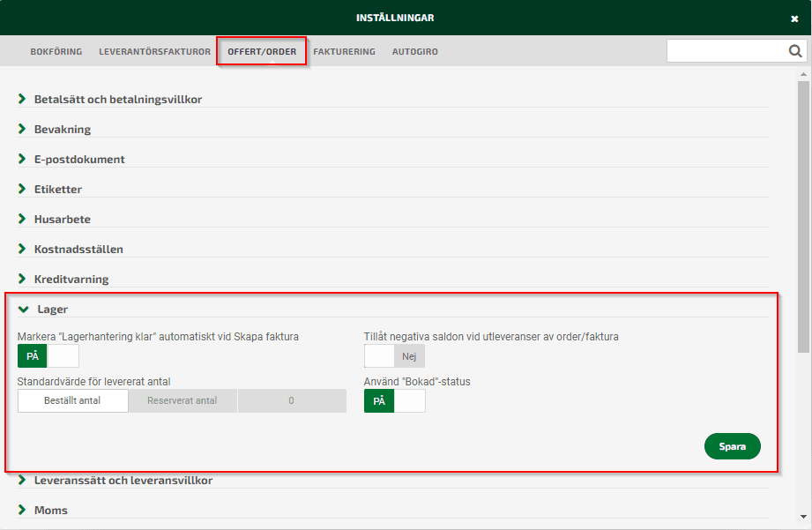Go to the Autogiro tab
812x530 pixels.
pos(414,51)
